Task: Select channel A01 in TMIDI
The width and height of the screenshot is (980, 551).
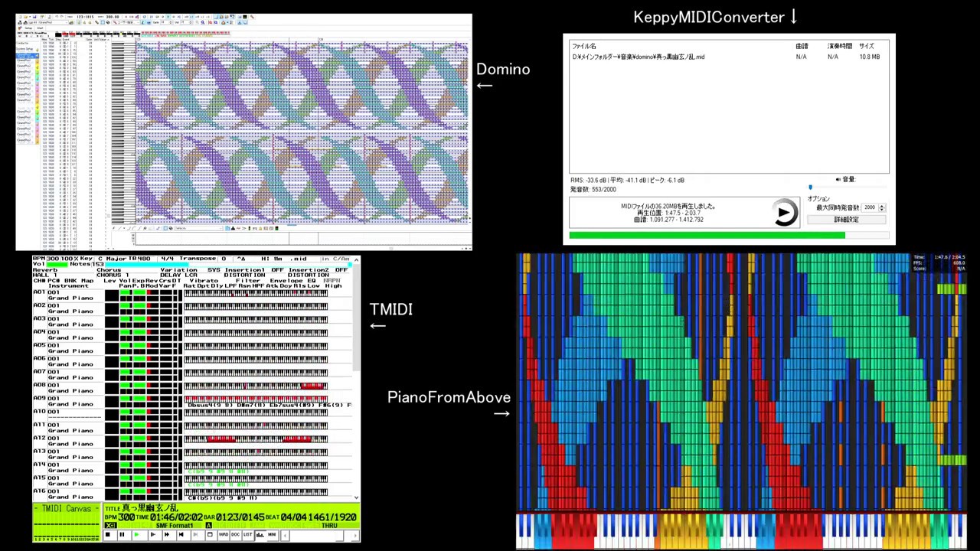Action: (40, 292)
